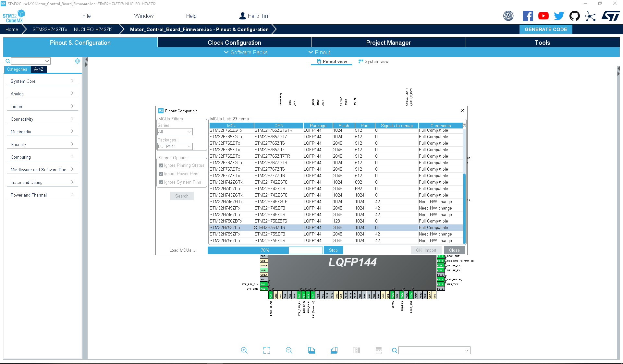The image size is (623, 364).
Task: Switch to the Clock Configuration tab
Action: coord(234,42)
